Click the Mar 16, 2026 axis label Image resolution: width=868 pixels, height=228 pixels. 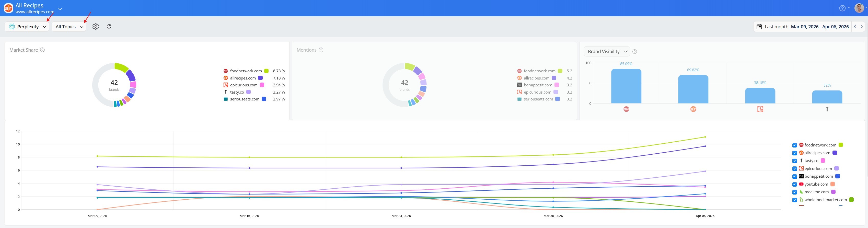[249, 216]
